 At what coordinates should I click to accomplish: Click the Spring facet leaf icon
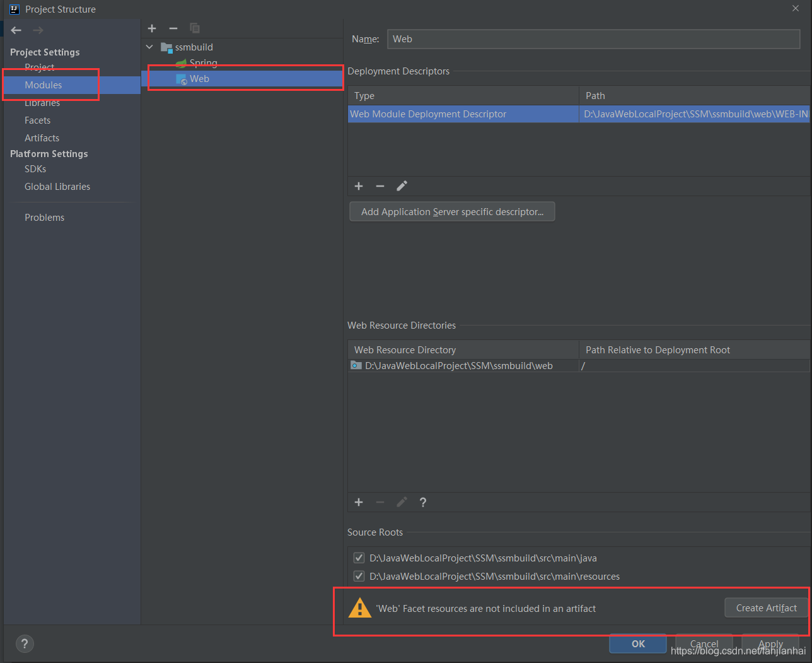pos(181,63)
